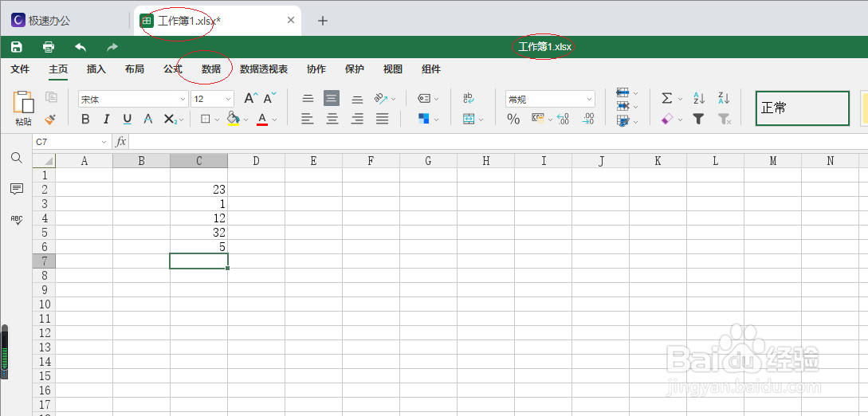The width and height of the screenshot is (868, 416).
Task: Center text horizontally
Action: [x=332, y=119]
